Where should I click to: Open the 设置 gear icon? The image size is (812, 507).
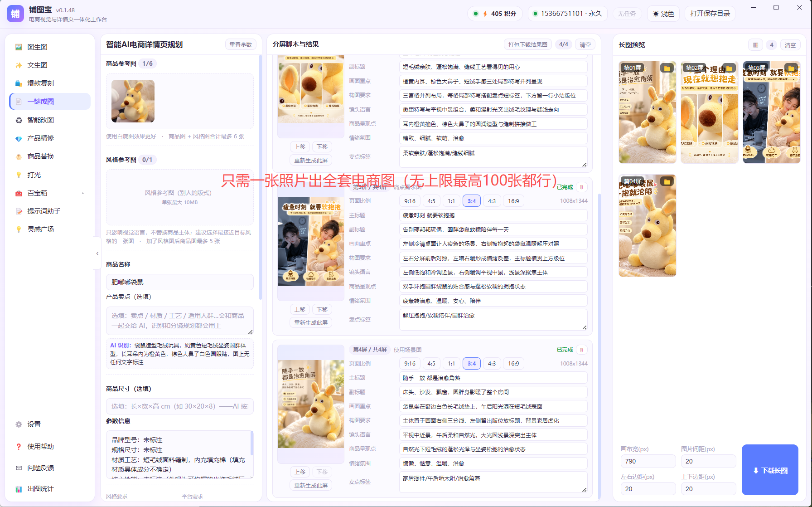pos(19,424)
